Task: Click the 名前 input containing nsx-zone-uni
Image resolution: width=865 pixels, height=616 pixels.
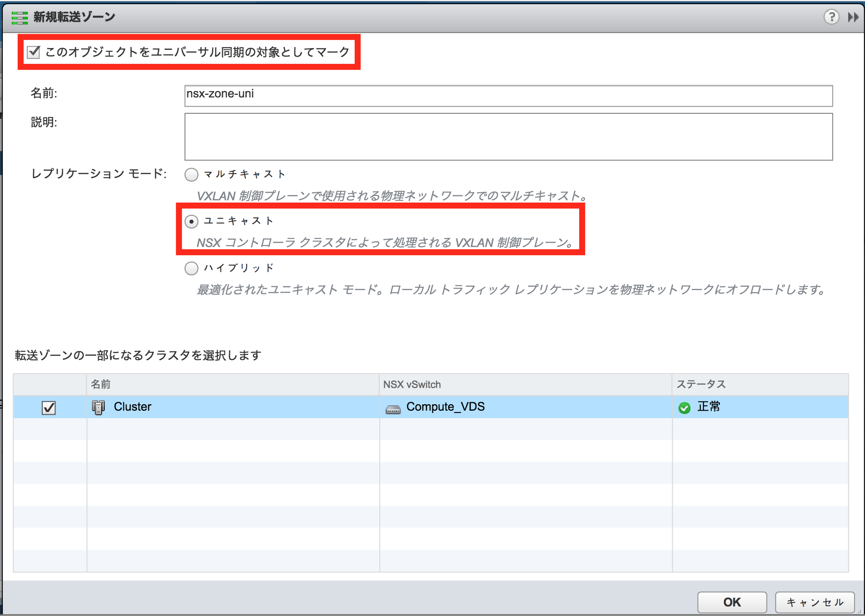Action: click(x=508, y=94)
